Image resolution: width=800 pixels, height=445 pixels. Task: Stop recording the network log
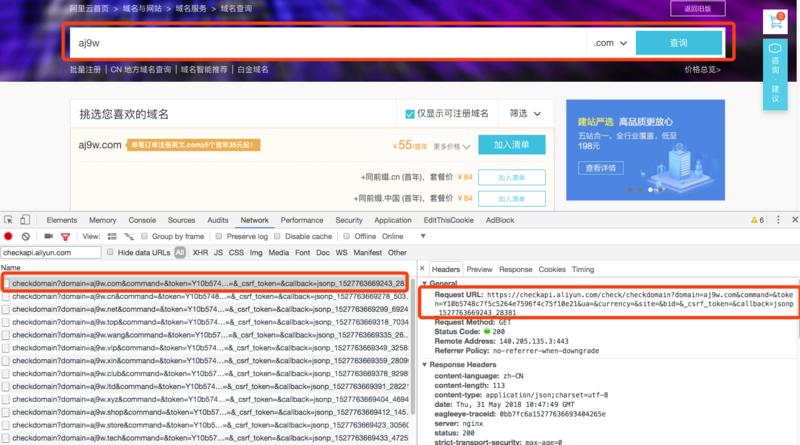8,236
